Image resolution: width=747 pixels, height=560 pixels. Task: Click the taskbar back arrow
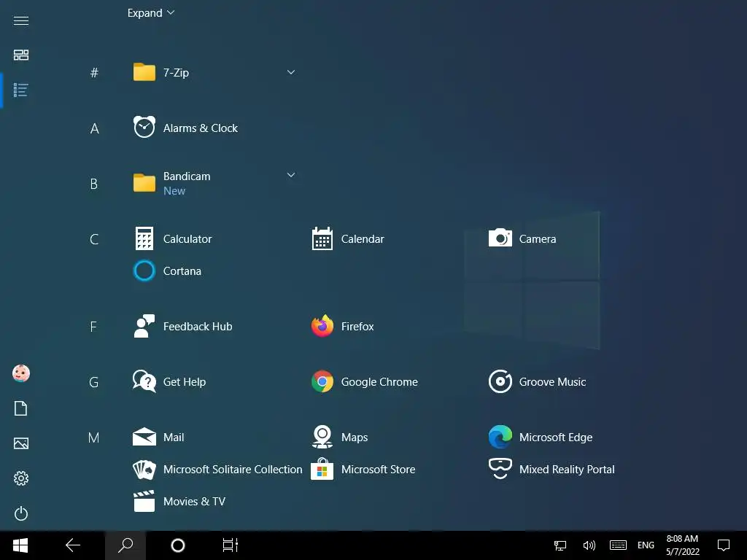(73, 545)
